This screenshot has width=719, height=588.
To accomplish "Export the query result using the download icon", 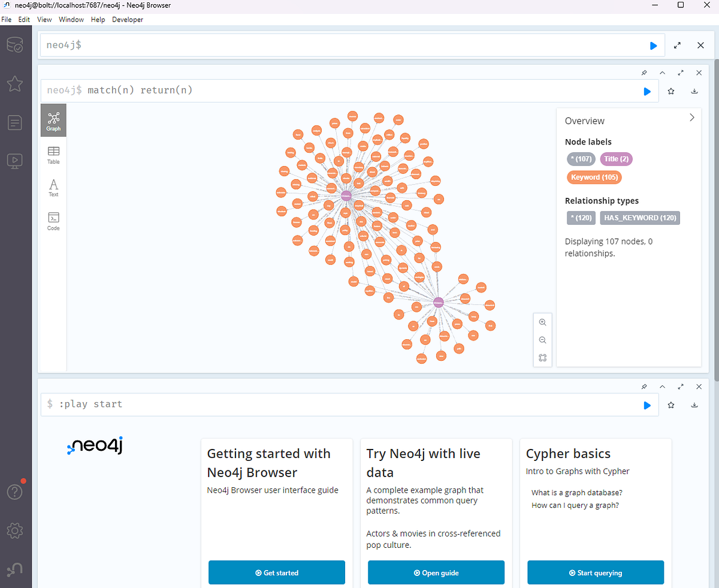I will coord(694,91).
